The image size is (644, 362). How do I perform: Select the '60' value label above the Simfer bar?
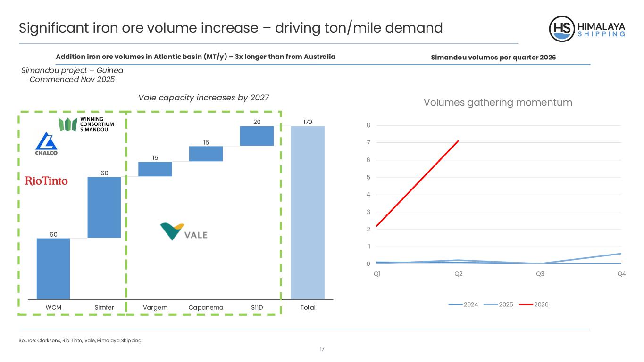tap(104, 173)
